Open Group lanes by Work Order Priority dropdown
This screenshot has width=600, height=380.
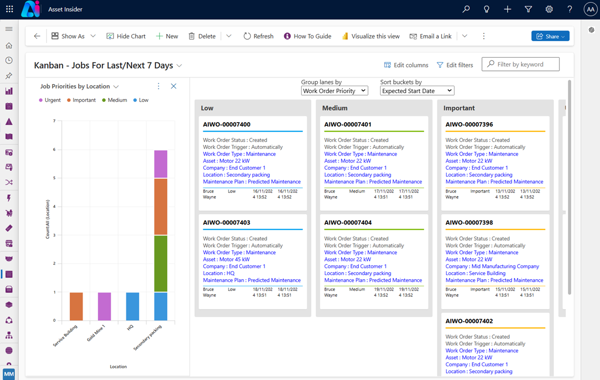click(x=334, y=91)
